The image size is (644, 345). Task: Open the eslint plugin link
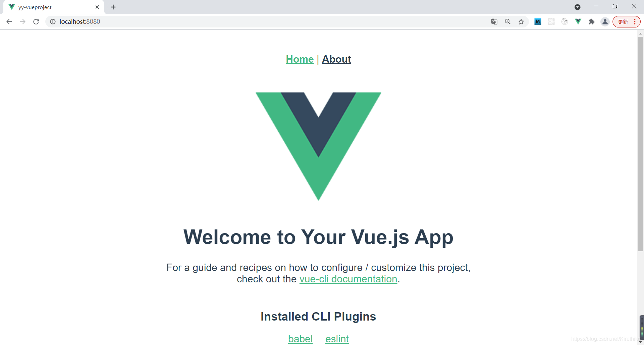pos(337,339)
